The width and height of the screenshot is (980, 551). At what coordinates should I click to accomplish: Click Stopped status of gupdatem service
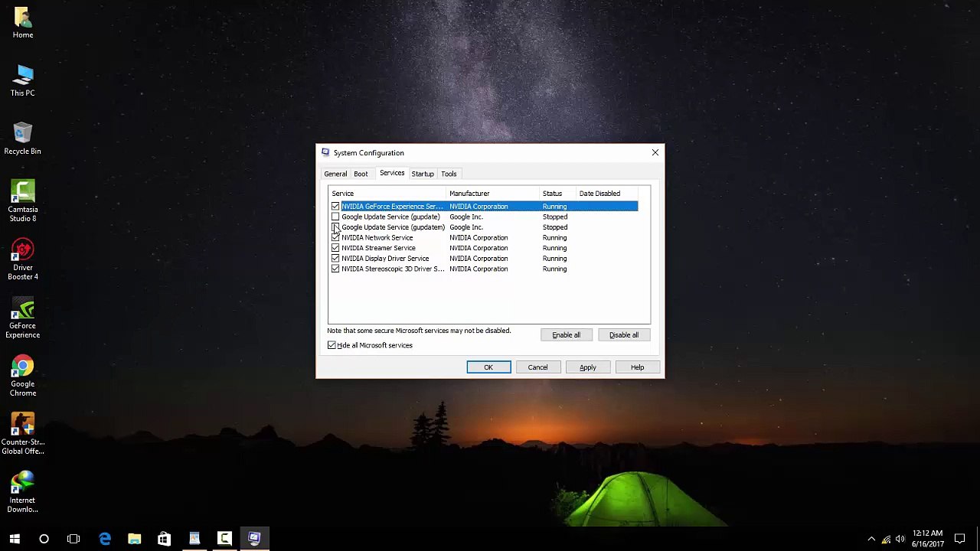[x=555, y=227]
